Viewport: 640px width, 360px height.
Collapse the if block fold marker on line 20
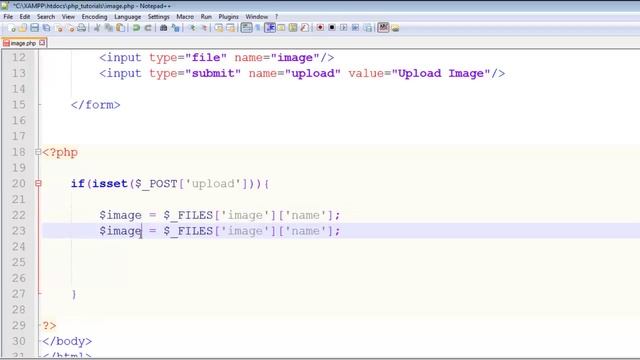[38, 183]
